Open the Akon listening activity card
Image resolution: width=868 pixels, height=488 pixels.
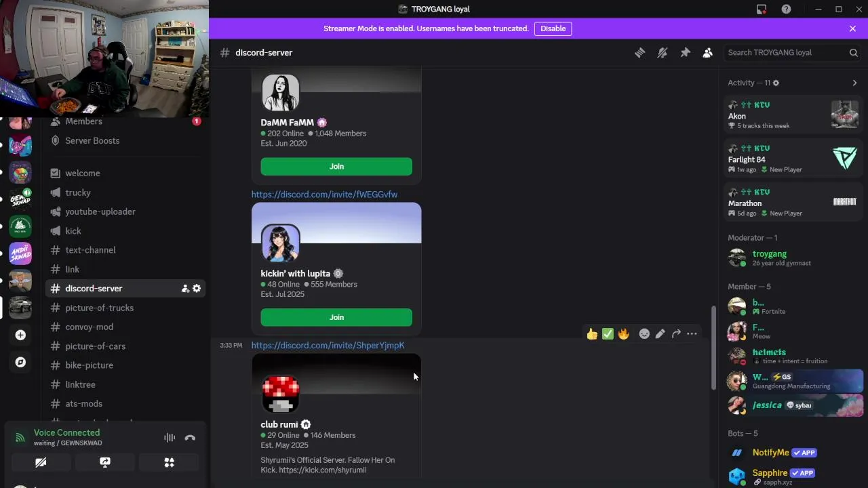(793, 115)
